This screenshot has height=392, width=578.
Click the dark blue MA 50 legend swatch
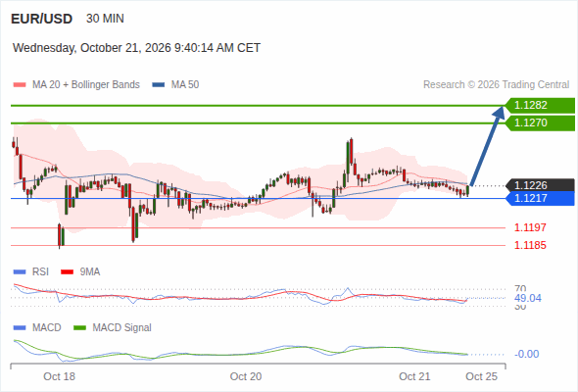point(159,85)
